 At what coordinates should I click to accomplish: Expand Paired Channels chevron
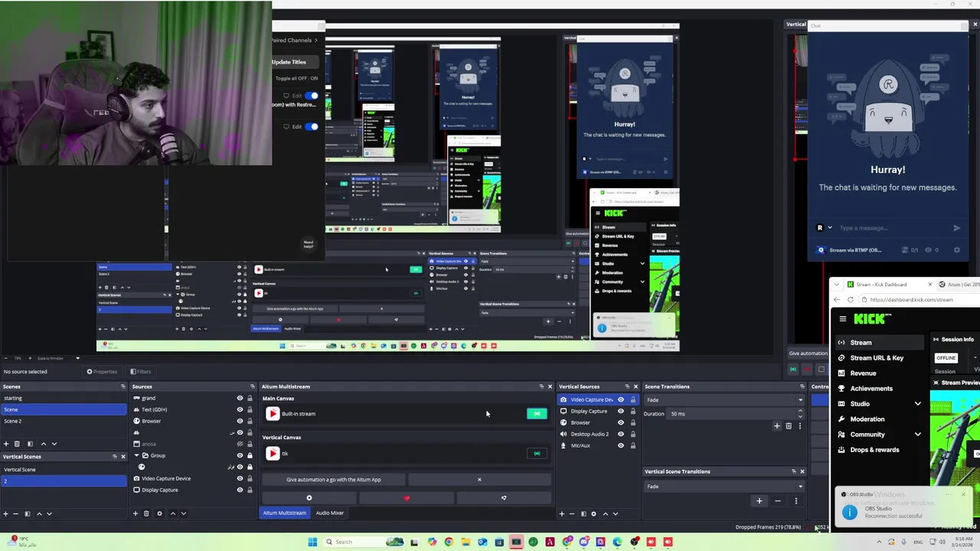click(315, 40)
